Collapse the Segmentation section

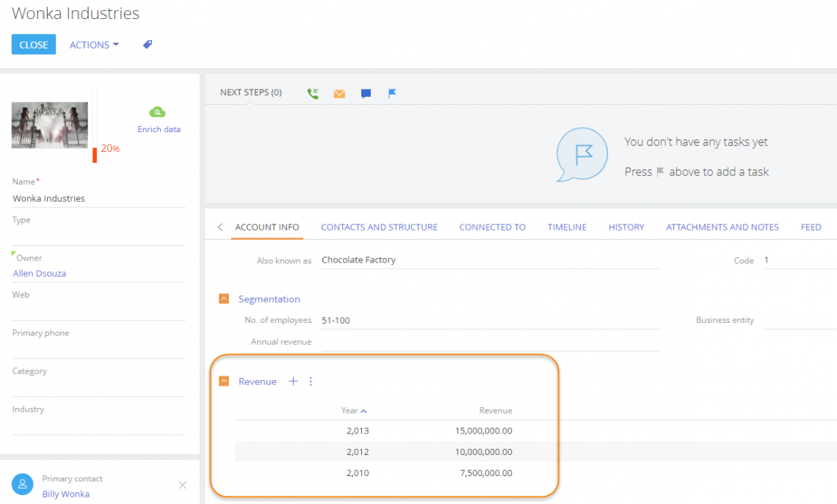click(224, 299)
